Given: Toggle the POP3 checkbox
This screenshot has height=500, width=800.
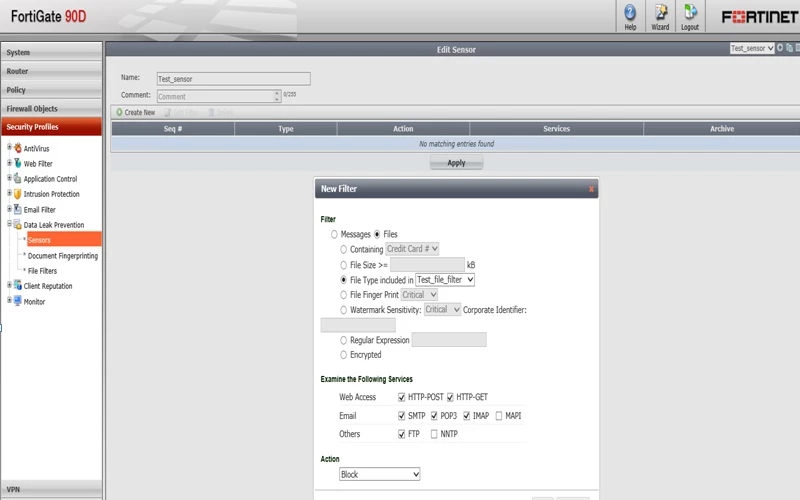Looking at the screenshot, I should (434, 416).
